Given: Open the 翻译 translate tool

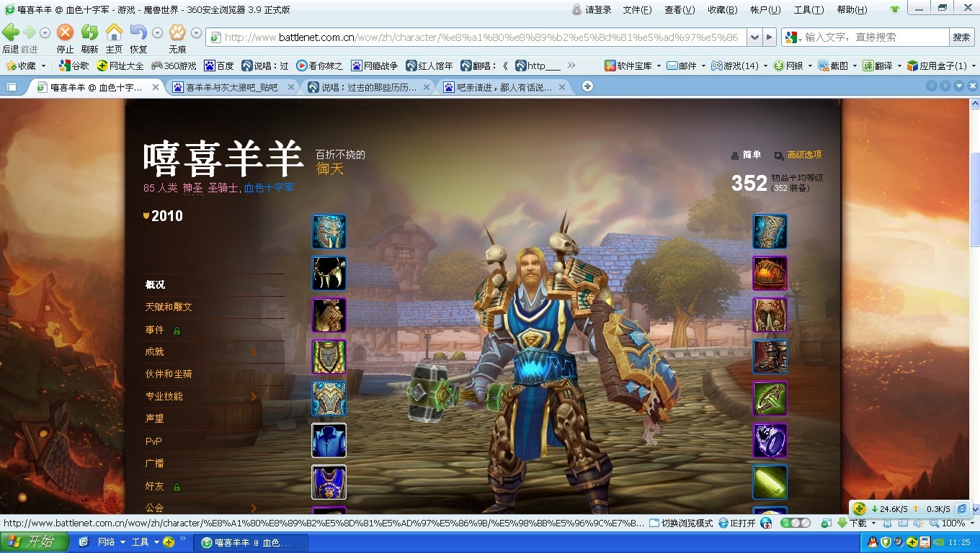Looking at the screenshot, I should tap(878, 66).
